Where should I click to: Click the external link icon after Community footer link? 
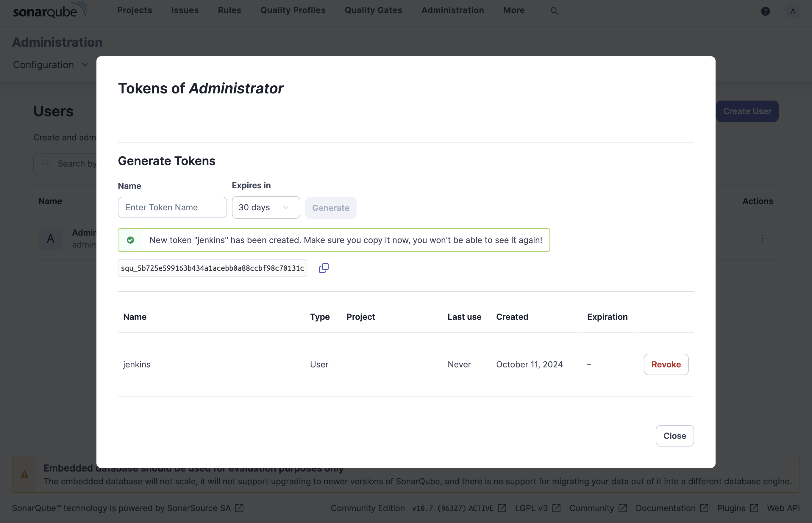point(623,508)
